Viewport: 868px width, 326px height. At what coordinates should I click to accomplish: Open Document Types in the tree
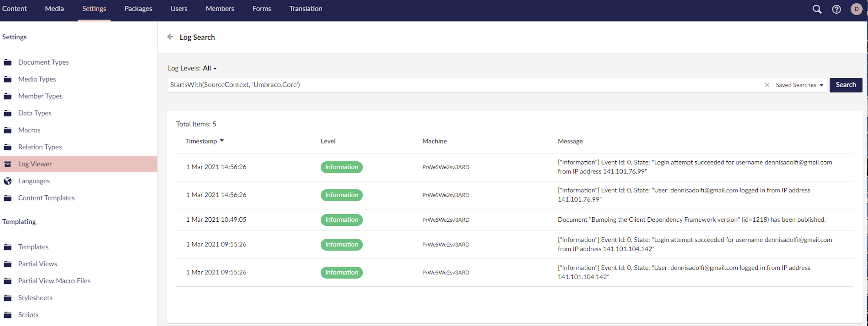44,62
